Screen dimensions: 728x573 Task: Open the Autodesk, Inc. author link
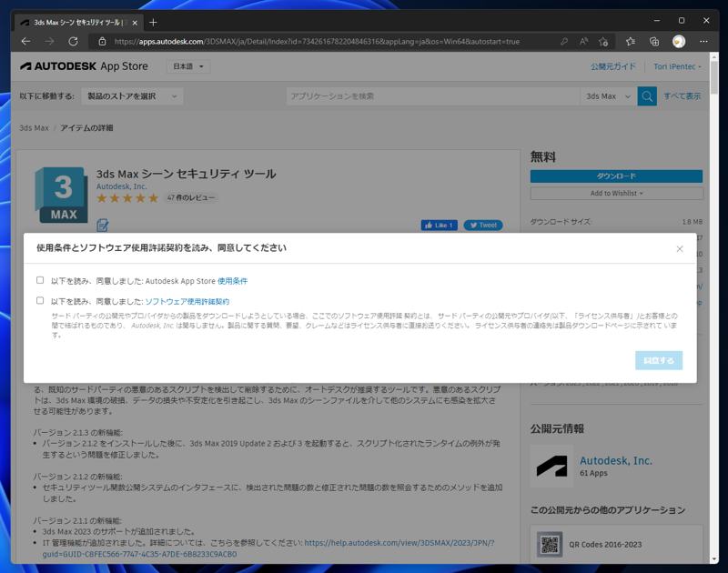point(121,186)
